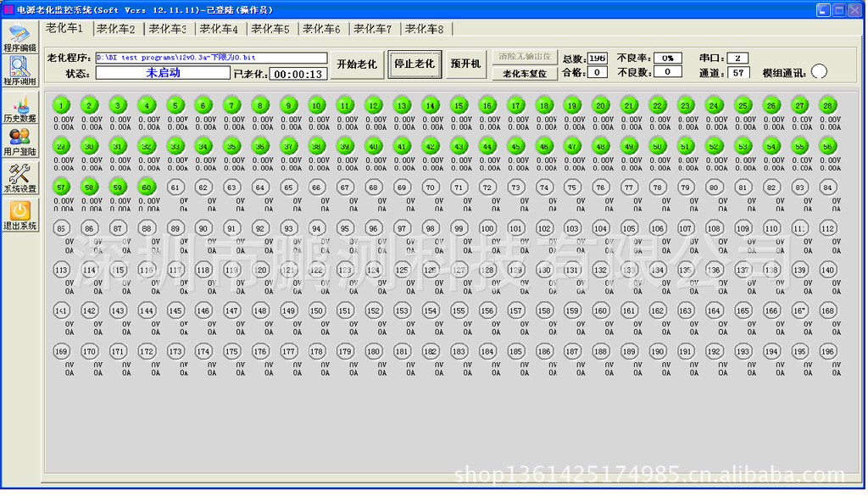This screenshot has height=503, width=868.
Task: Click the 老化程序 file path field
Action: 211,58
